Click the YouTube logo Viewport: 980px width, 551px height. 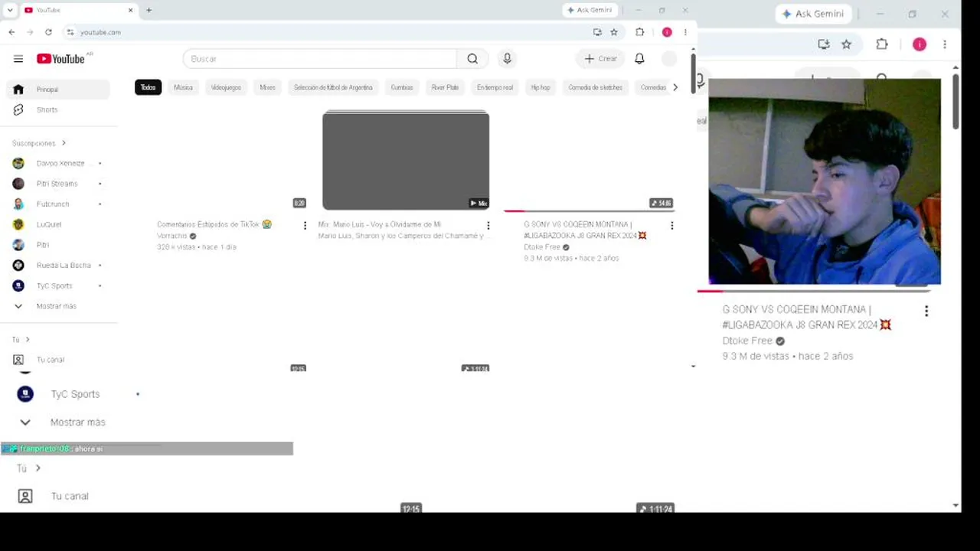tap(60, 59)
